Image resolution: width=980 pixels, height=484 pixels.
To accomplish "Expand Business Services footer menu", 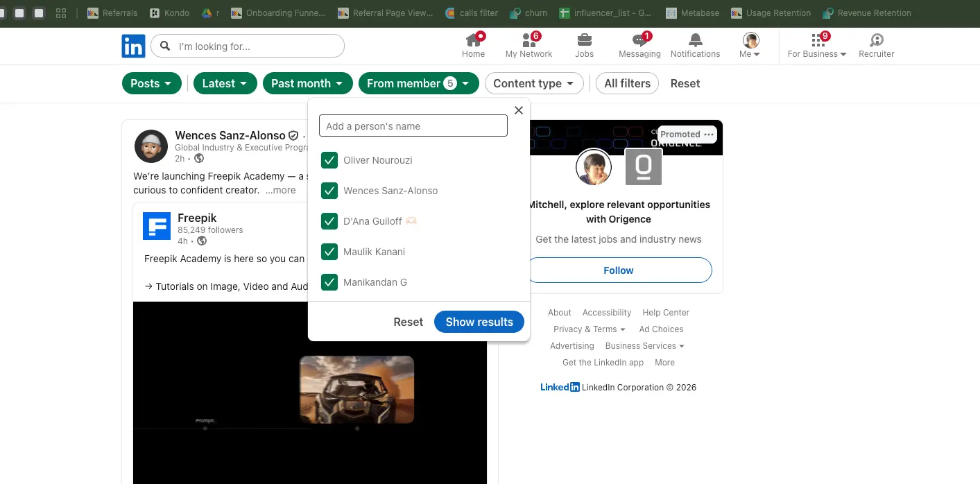I will point(645,346).
